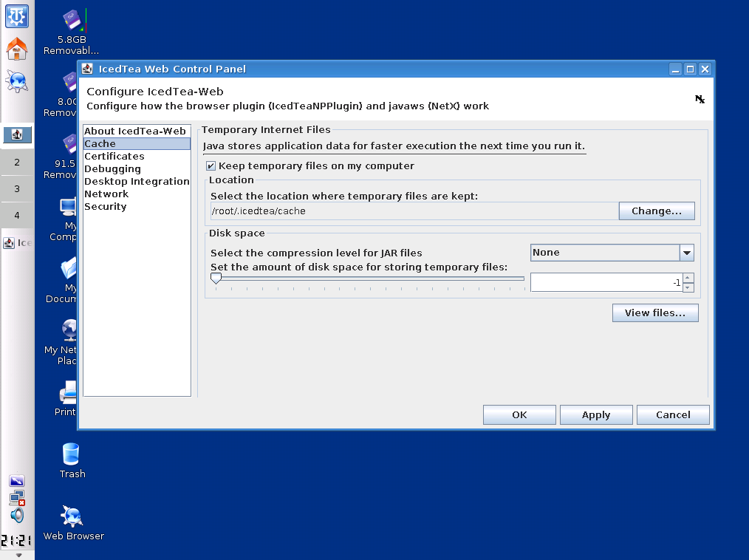
Task: Select the Debugging category
Action: [137, 168]
